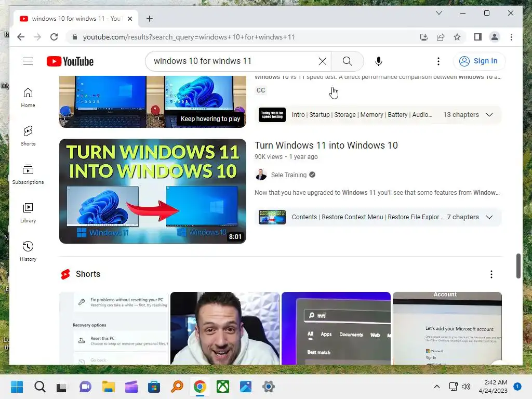Click the Sele Training channel avatar
Image resolution: width=532 pixels, height=399 pixels.
click(261, 175)
